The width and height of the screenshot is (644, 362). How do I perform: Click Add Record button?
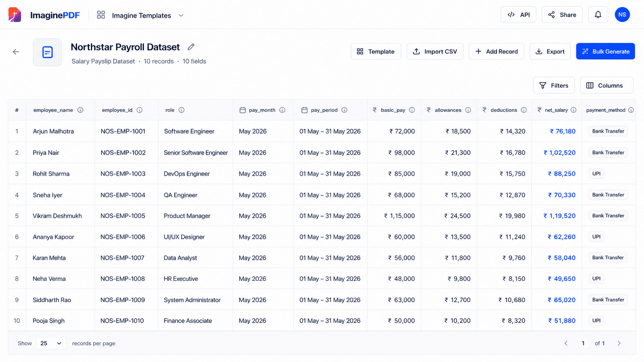pyautogui.click(x=496, y=51)
